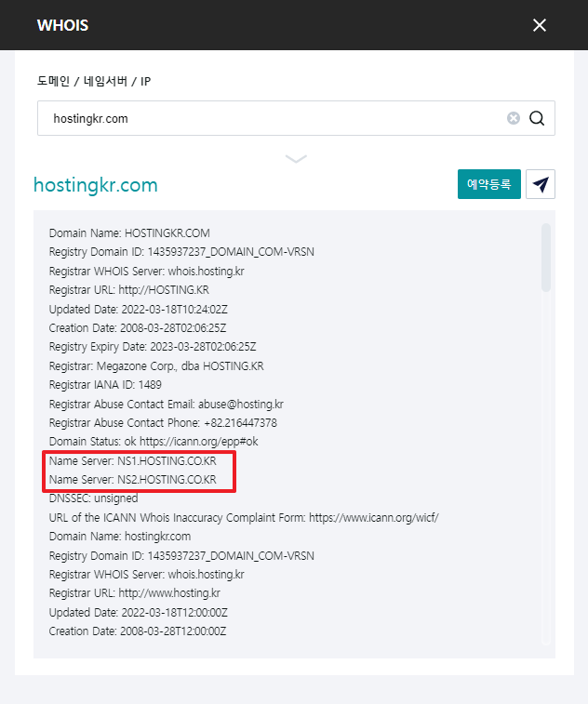Click the magnifier search icon
The height and width of the screenshot is (704, 588).
pyautogui.click(x=537, y=118)
